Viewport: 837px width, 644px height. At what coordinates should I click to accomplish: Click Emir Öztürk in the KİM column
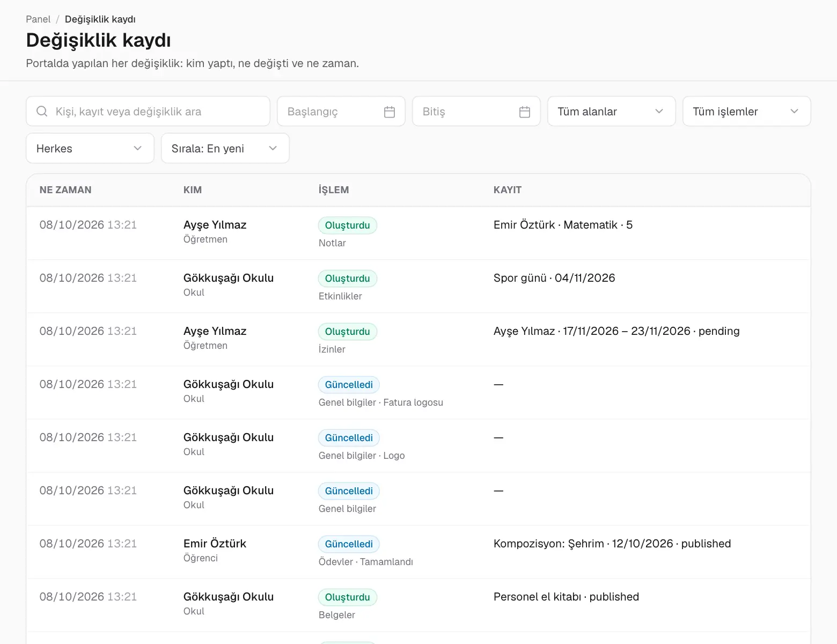click(x=215, y=544)
